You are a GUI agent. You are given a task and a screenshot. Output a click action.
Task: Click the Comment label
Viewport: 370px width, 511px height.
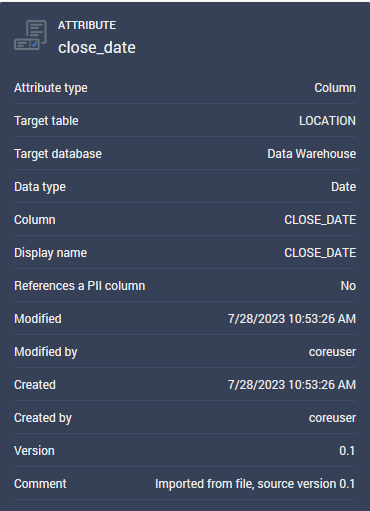(40, 484)
